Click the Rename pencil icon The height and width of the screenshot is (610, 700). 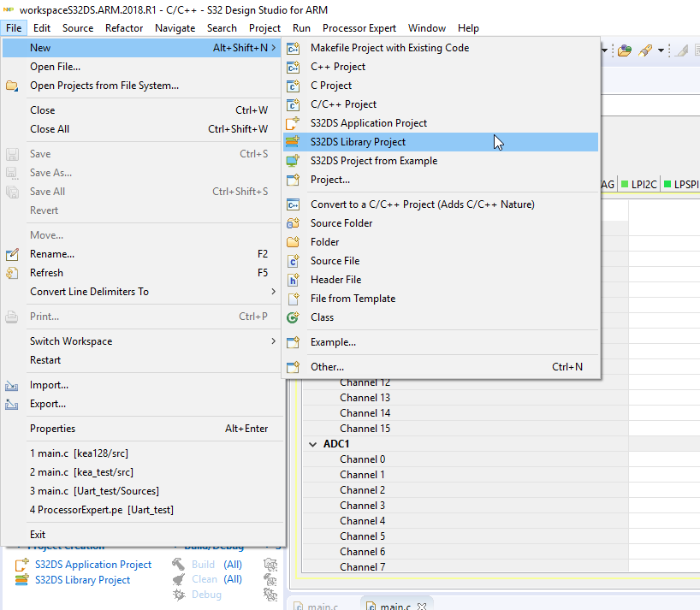point(12,254)
